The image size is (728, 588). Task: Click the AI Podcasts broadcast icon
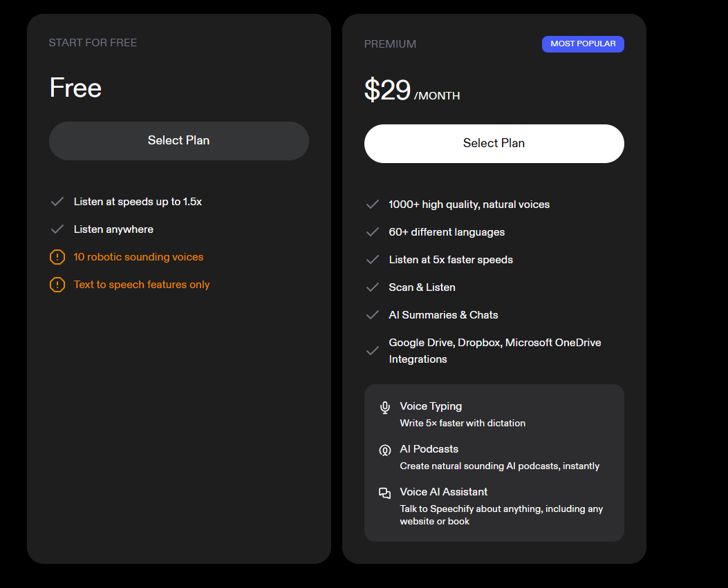(x=385, y=451)
